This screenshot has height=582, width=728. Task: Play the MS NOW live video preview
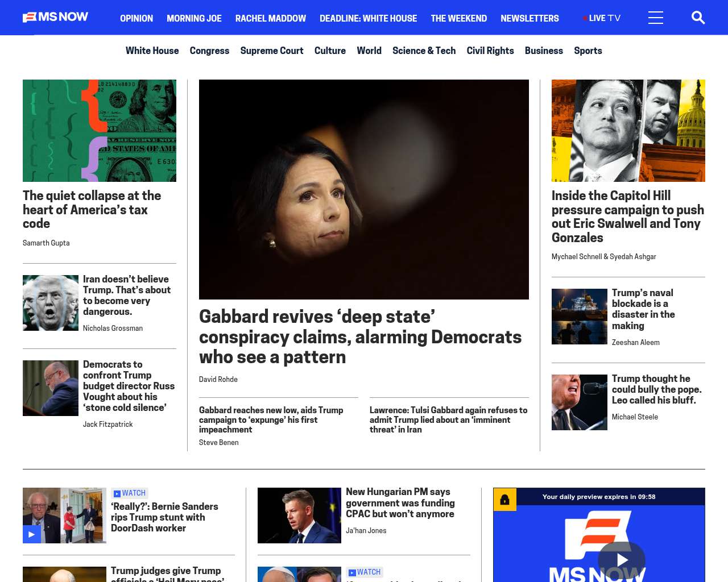pyautogui.click(x=622, y=560)
